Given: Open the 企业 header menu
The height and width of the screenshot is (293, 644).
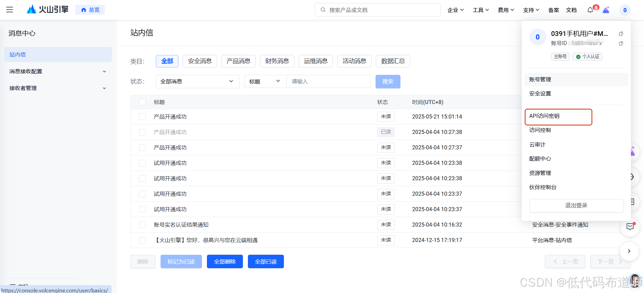Looking at the screenshot, I should (456, 10).
